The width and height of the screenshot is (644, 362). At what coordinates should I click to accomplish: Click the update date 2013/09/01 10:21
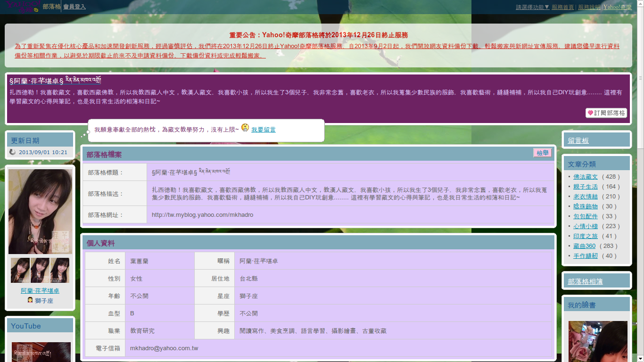tap(43, 152)
